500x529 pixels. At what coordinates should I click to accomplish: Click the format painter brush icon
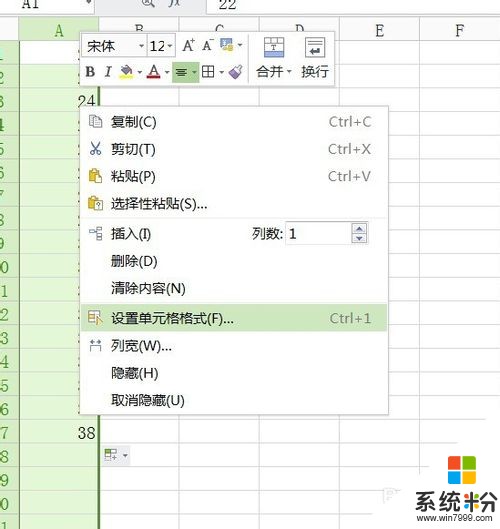235,72
